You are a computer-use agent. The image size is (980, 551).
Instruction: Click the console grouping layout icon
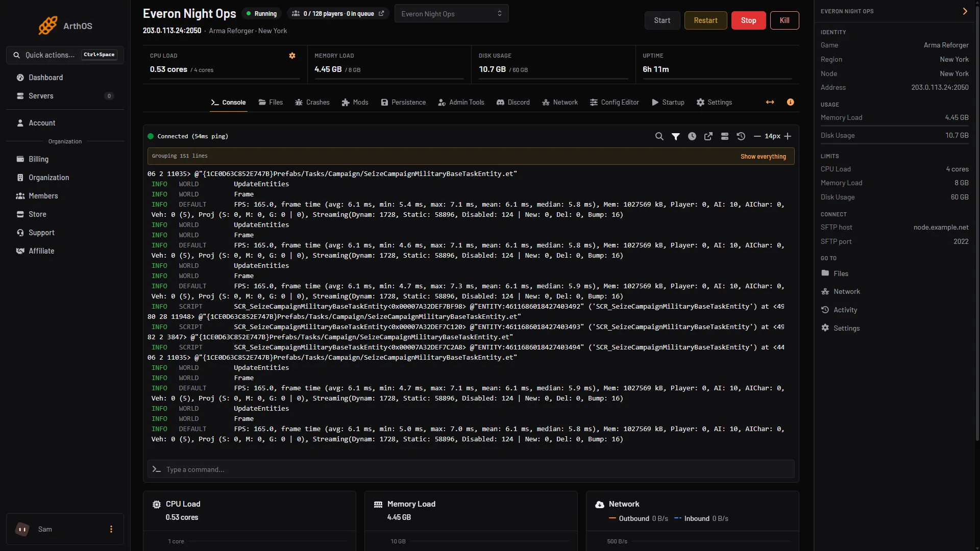tap(725, 136)
